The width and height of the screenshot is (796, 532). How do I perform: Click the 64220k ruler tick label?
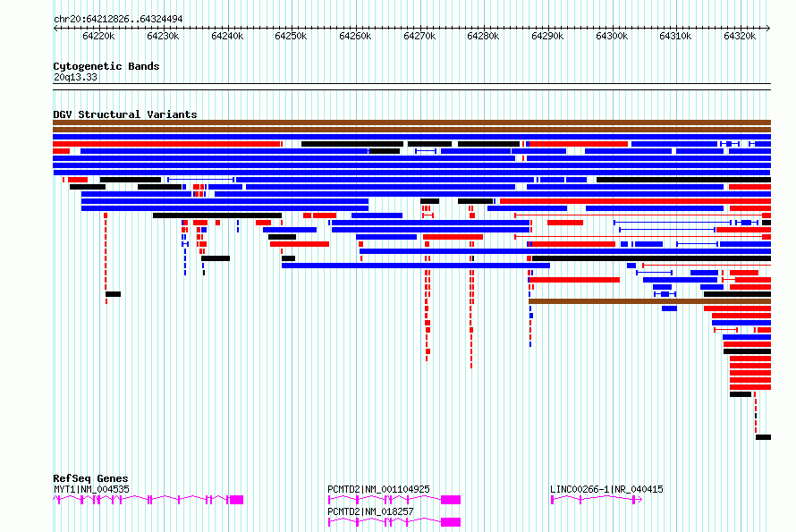pyautogui.click(x=98, y=36)
